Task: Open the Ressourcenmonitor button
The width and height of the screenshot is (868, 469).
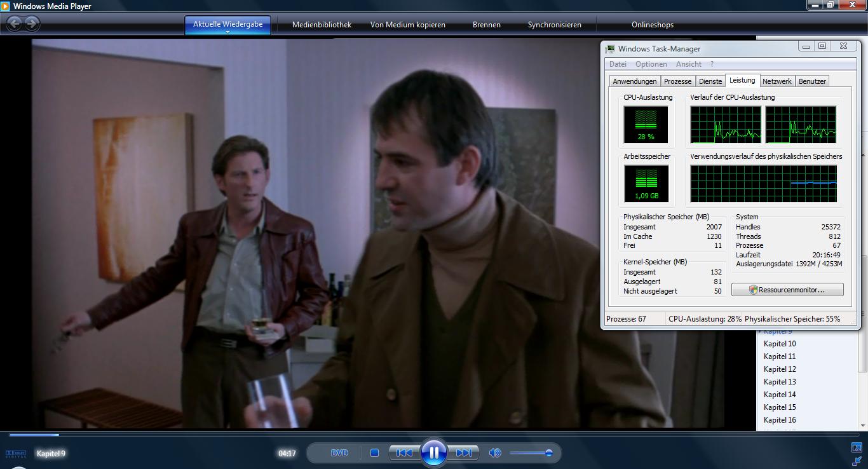Action: click(787, 290)
